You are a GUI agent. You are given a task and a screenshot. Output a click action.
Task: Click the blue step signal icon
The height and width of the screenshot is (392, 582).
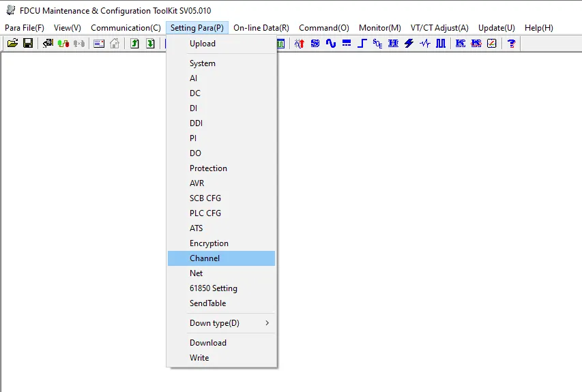pyautogui.click(x=362, y=44)
